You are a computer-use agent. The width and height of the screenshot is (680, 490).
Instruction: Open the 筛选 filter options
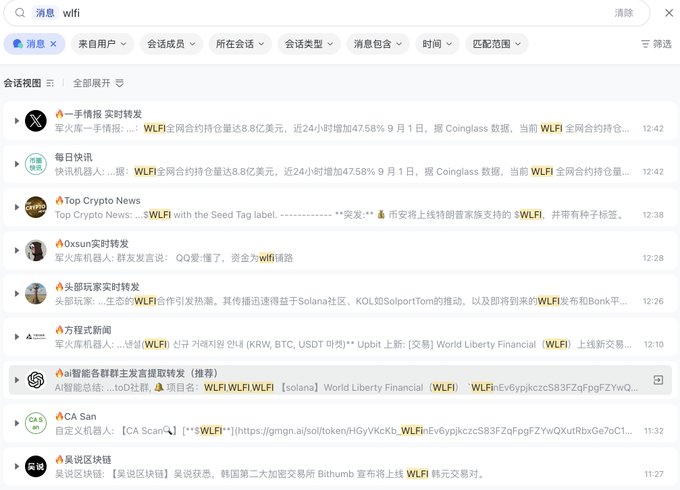[x=656, y=44]
